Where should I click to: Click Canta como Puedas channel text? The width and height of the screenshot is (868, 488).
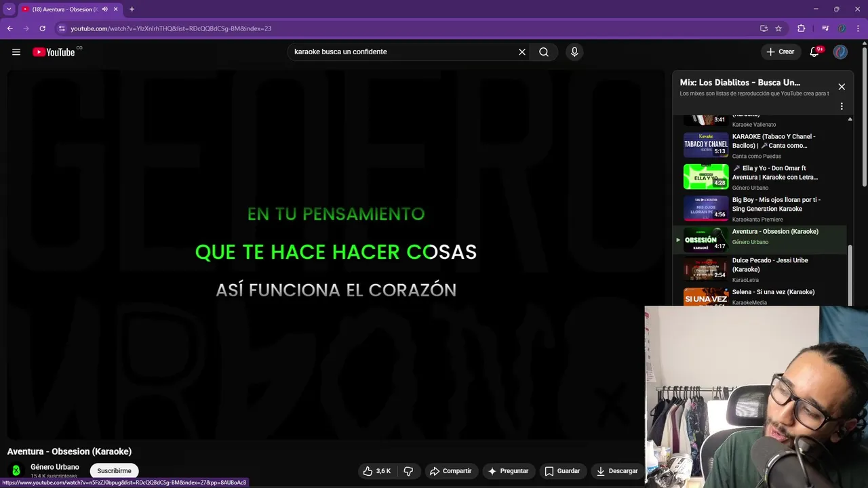click(757, 157)
